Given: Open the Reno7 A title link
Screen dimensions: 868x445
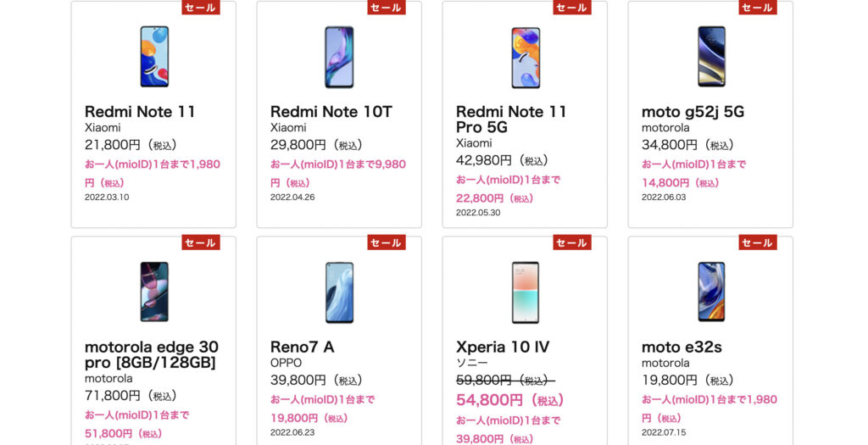Looking at the screenshot, I should coord(303,347).
